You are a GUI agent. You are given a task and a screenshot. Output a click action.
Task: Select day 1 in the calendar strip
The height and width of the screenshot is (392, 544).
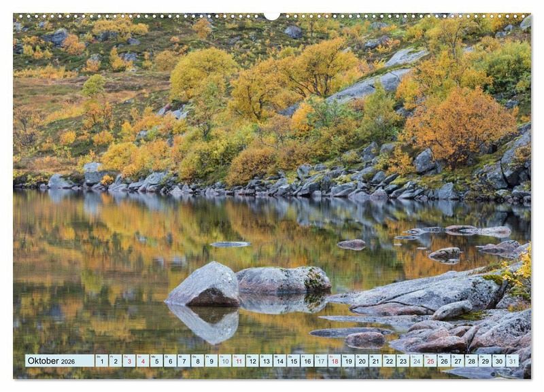(x=101, y=361)
